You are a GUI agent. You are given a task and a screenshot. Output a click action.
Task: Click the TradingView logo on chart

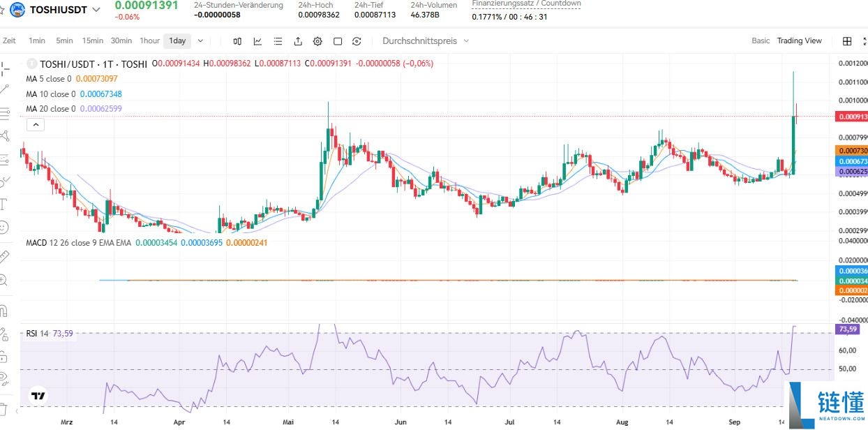[38, 395]
